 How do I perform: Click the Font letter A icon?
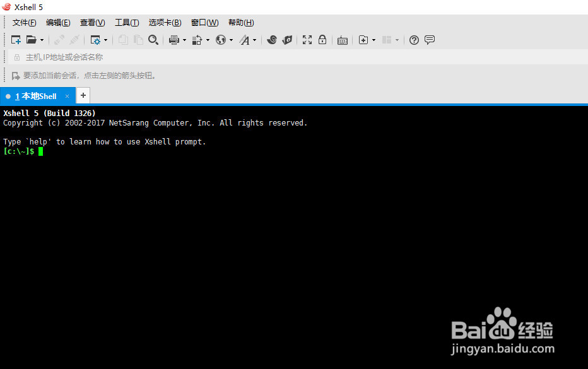[245, 40]
